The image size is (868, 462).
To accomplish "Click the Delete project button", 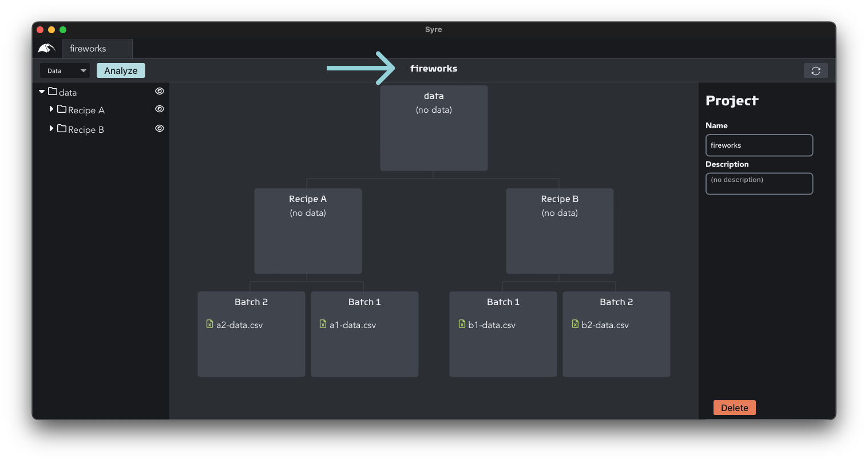I will coord(735,408).
